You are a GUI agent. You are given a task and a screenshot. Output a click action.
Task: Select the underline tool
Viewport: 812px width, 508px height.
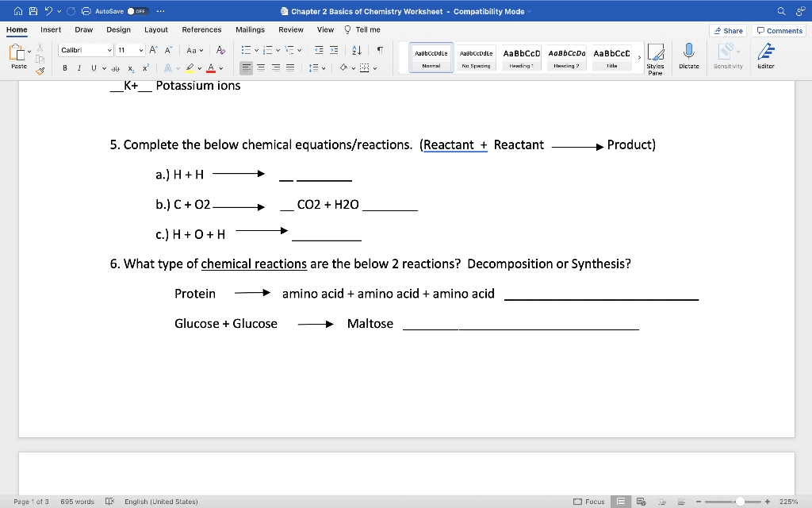[x=94, y=68]
